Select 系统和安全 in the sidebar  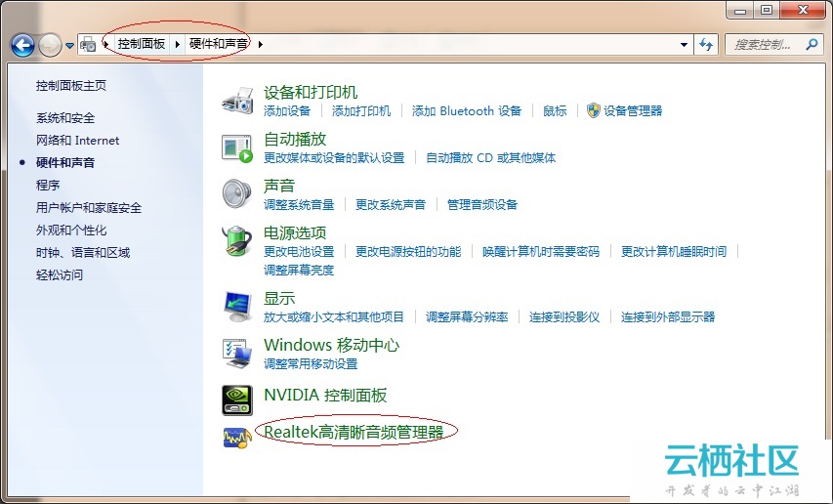tap(65, 118)
